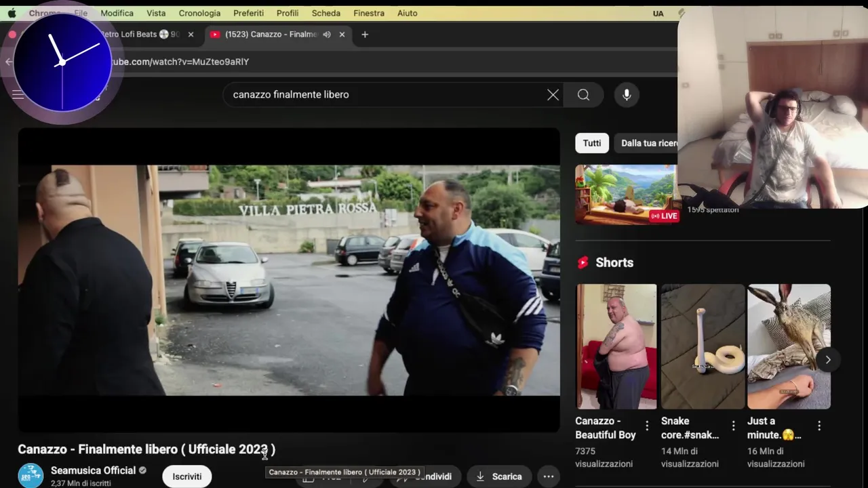Viewport: 868px width, 488px height.
Task: Click the video player to pause
Action: (x=289, y=280)
